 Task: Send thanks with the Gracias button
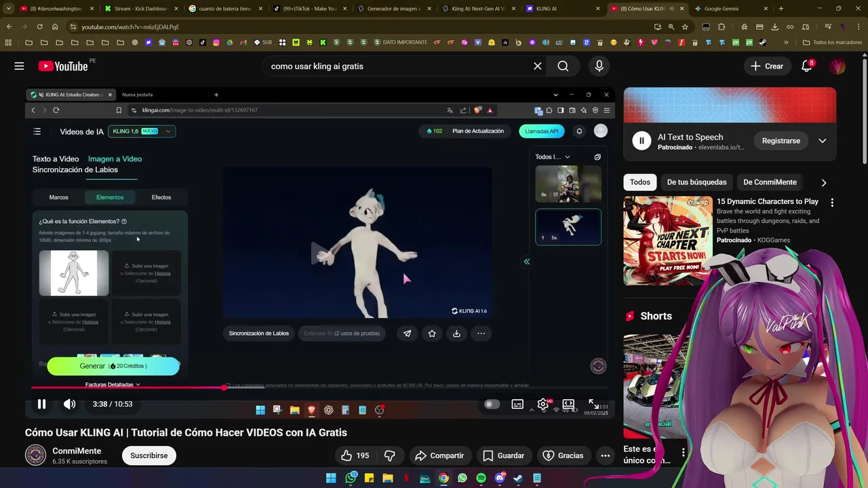point(563,455)
